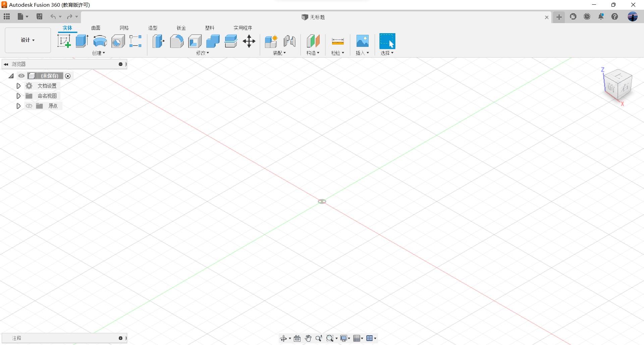Image resolution: width=644 pixels, height=345 pixels.
Task: Expand the 修改 menu
Action: [x=203, y=53]
